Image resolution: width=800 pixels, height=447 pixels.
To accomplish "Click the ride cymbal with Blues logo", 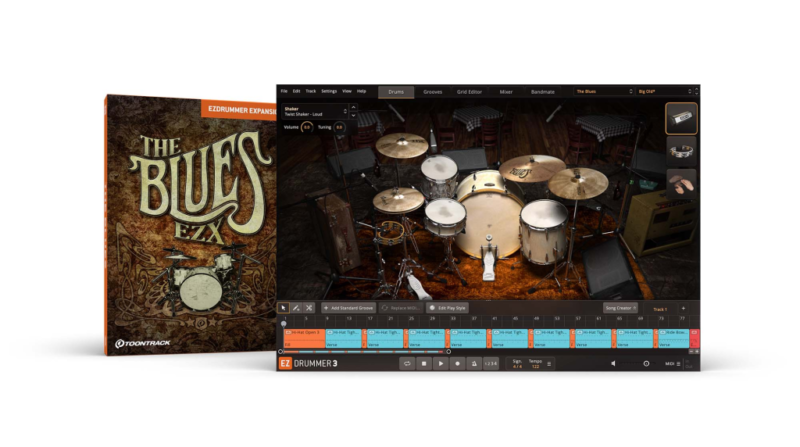I will click(x=532, y=168).
